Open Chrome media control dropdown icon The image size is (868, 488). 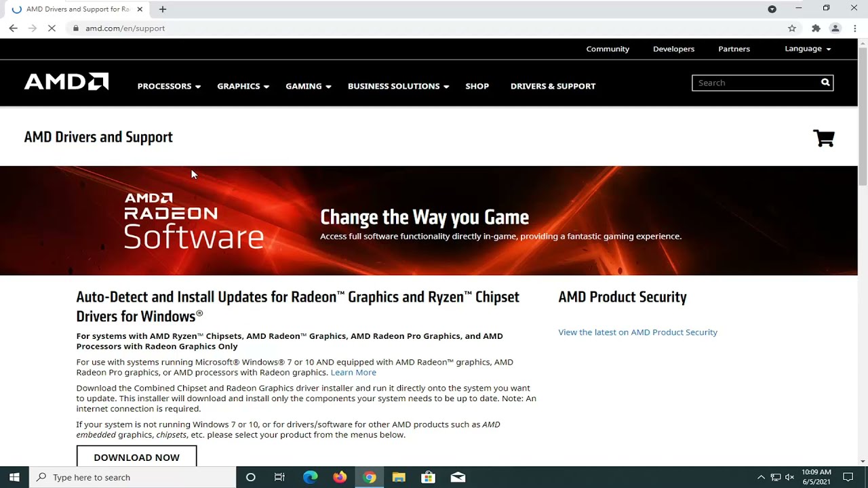click(772, 9)
